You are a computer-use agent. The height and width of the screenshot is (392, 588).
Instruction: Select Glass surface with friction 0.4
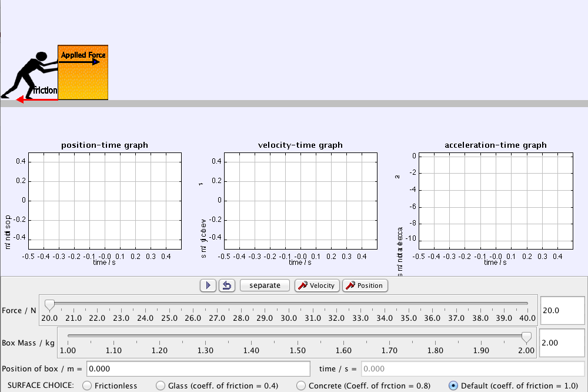click(x=160, y=386)
